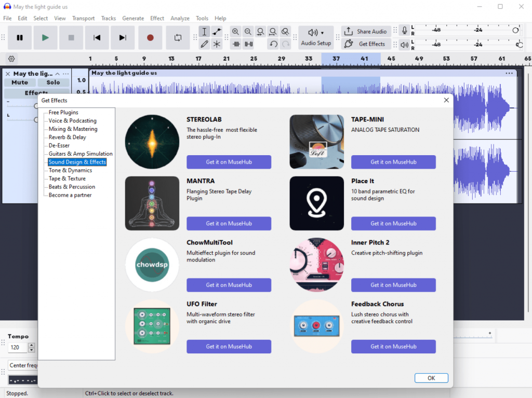
Task: Click the Pause button in transport toolbar
Action: (20, 37)
